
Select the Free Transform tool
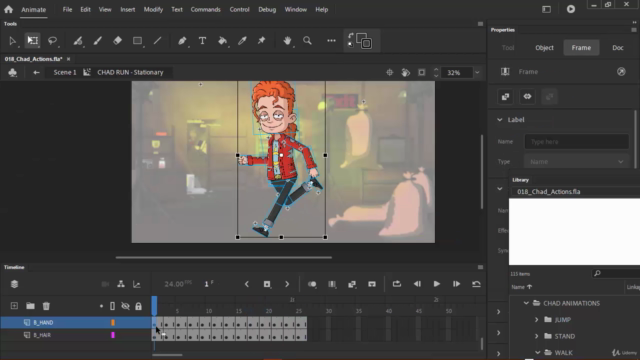coord(33,40)
